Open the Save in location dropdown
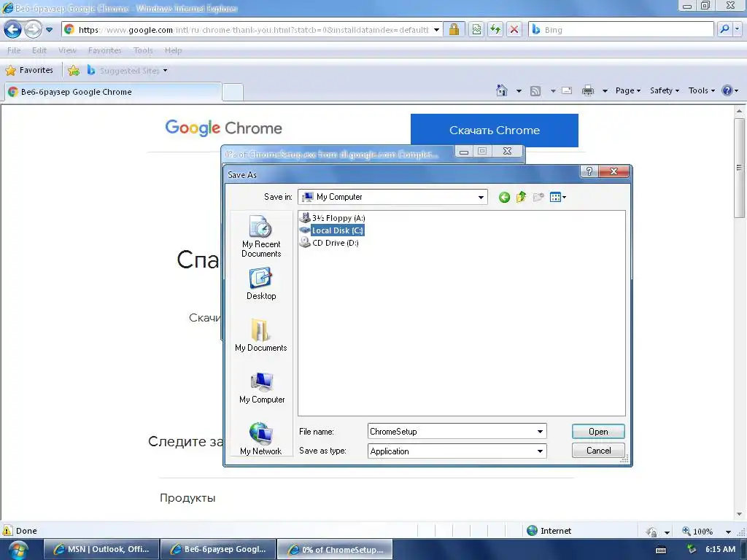 click(481, 197)
